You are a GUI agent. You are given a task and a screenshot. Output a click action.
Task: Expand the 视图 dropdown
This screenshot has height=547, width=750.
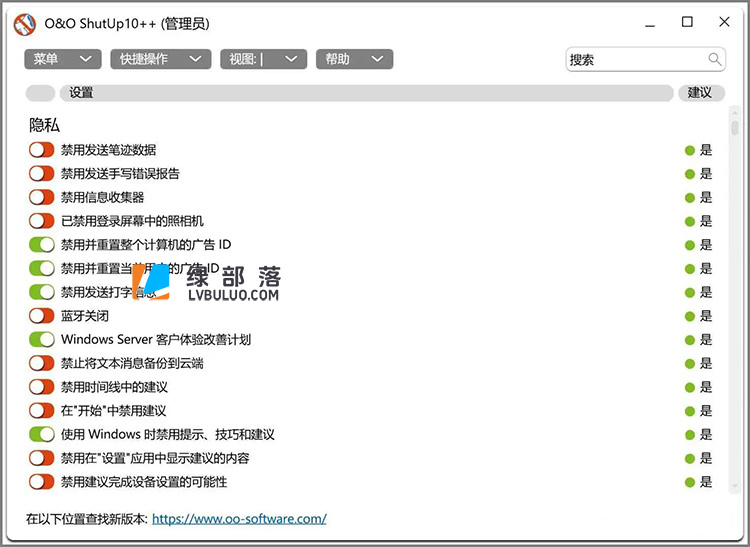264,59
